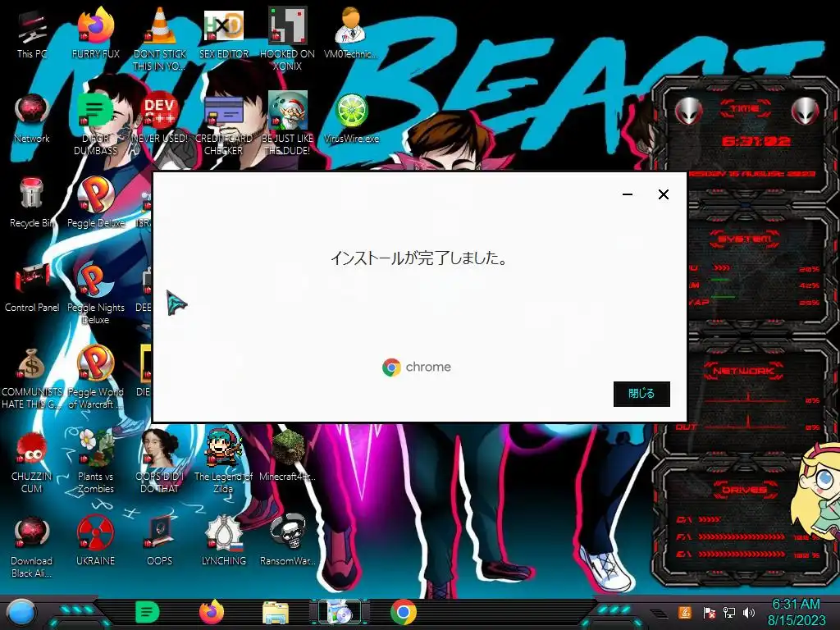Click the left alien head on TIME gadget

coord(688,112)
